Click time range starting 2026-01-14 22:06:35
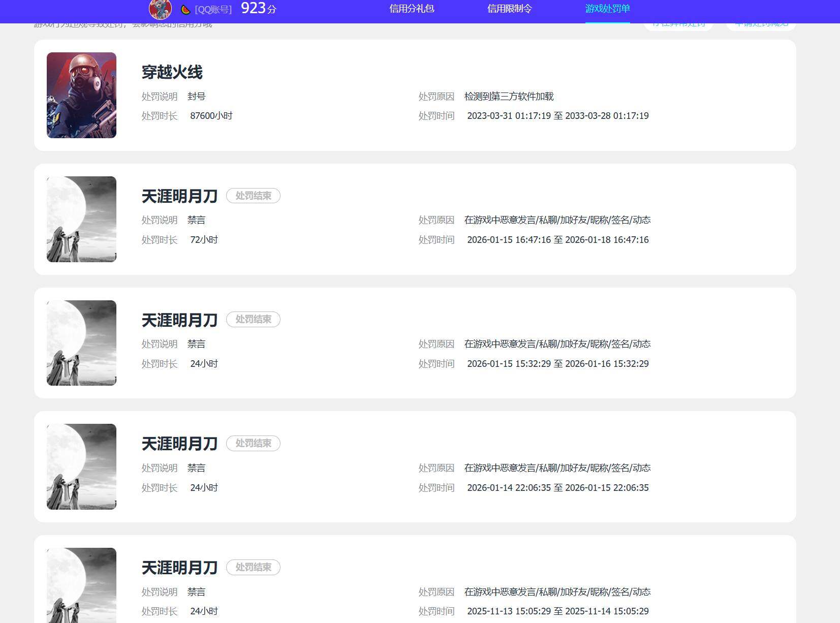840x623 pixels. pos(558,488)
